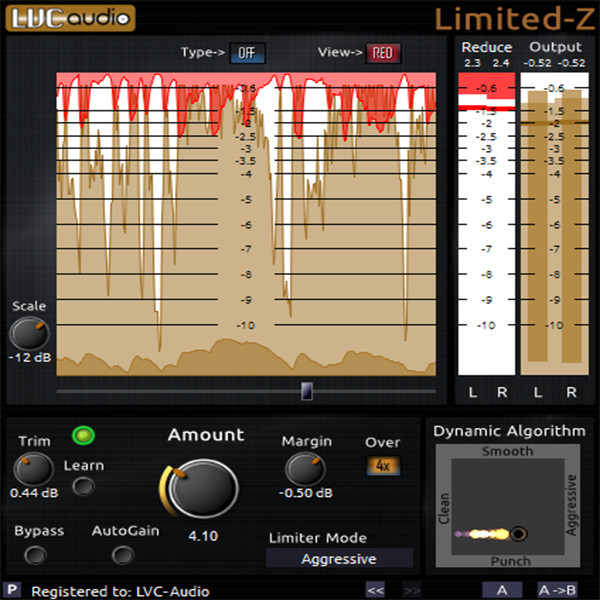Click the previous preset double-arrow button
Image resolution: width=600 pixels, height=600 pixels.
(375, 590)
